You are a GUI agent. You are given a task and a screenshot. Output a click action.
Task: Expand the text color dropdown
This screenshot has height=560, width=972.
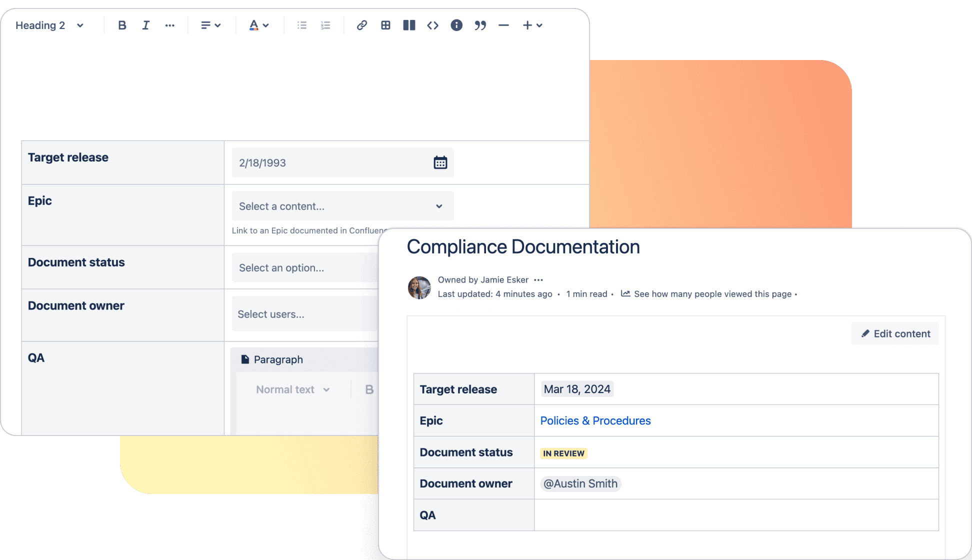click(x=265, y=25)
